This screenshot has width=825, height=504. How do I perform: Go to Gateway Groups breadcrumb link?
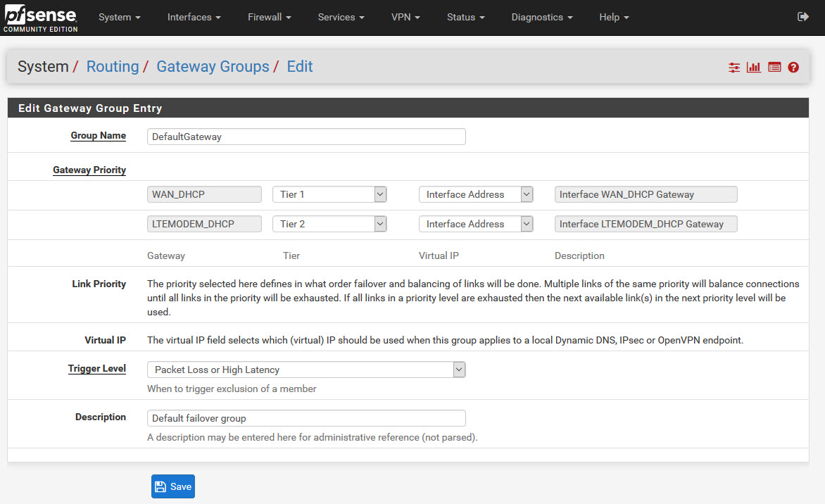pos(213,67)
